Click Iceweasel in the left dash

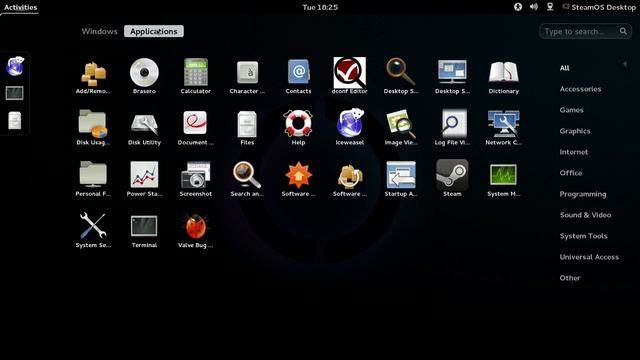[x=15, y=66]
